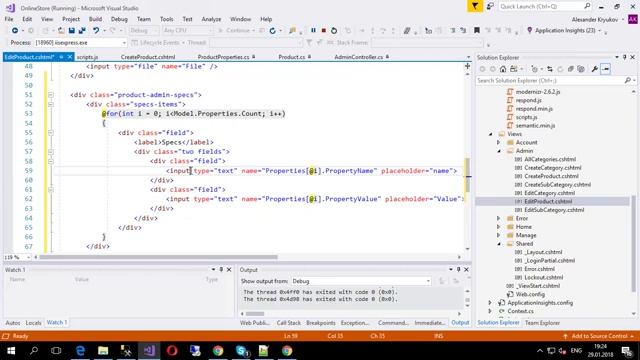Select Web.config under Views

530,294
